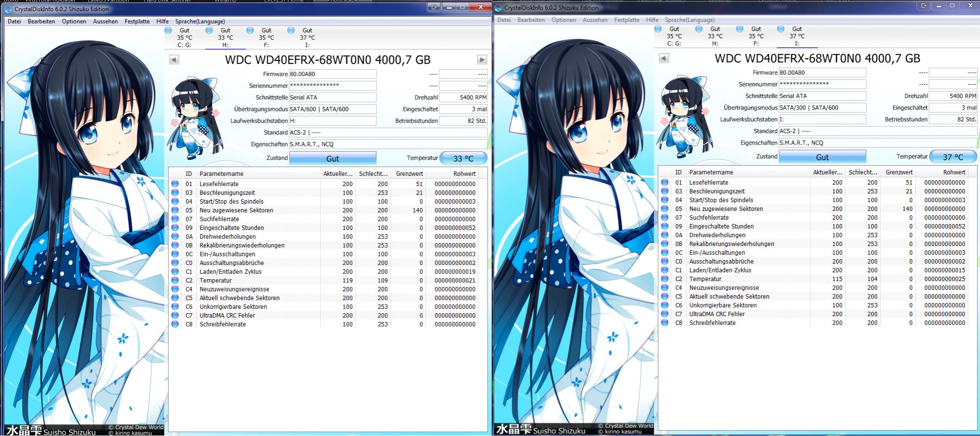Click 37 °C temperature button
Screen dimensions: 980x436
pyautogui.click(x=953, y=157)
